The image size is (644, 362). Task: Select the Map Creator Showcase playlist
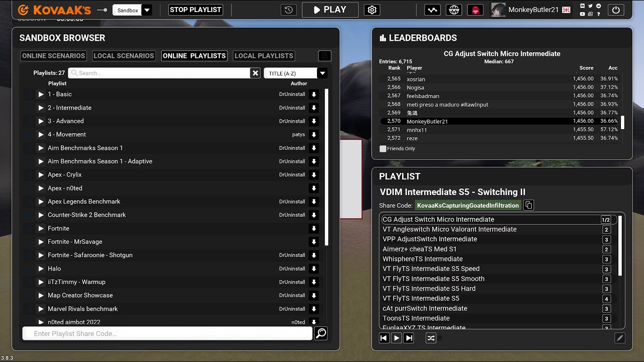80,296
